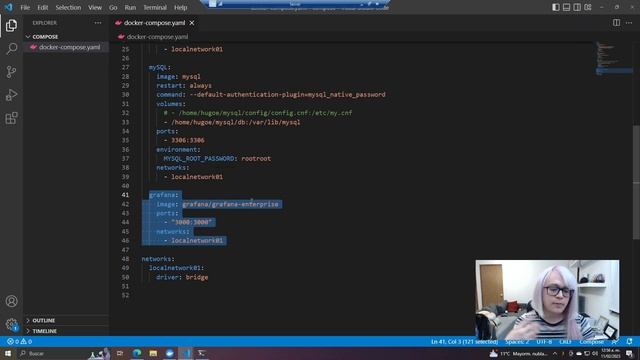Click the editor vertical scrollbar

[636, 182]
